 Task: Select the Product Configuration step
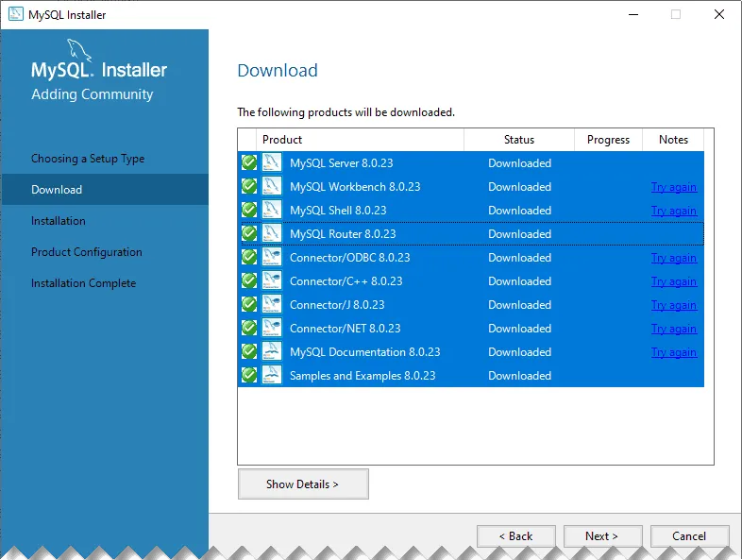87,252
